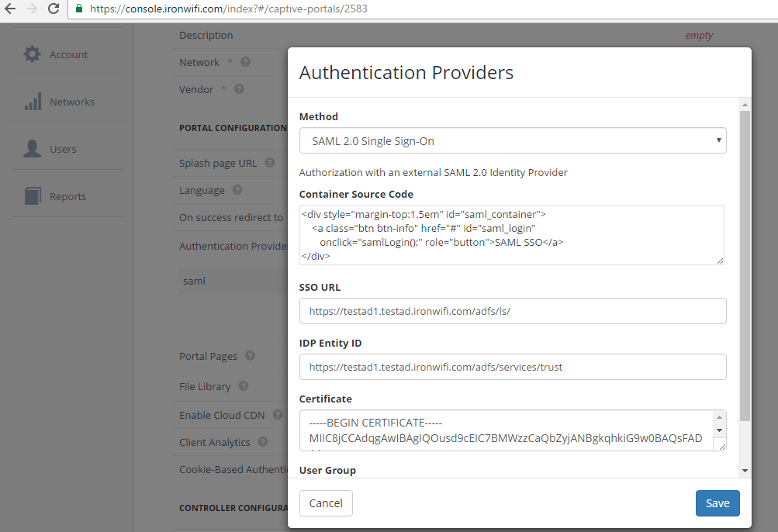The image size is (778, 532).
Task: Click the Users person icon
Action: click(32, 149)
